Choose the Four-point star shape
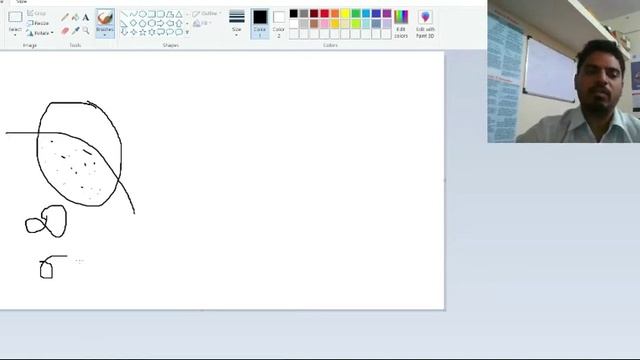Image resolution: width=640 pixels, height=360 pixels. tap(133, 32)
